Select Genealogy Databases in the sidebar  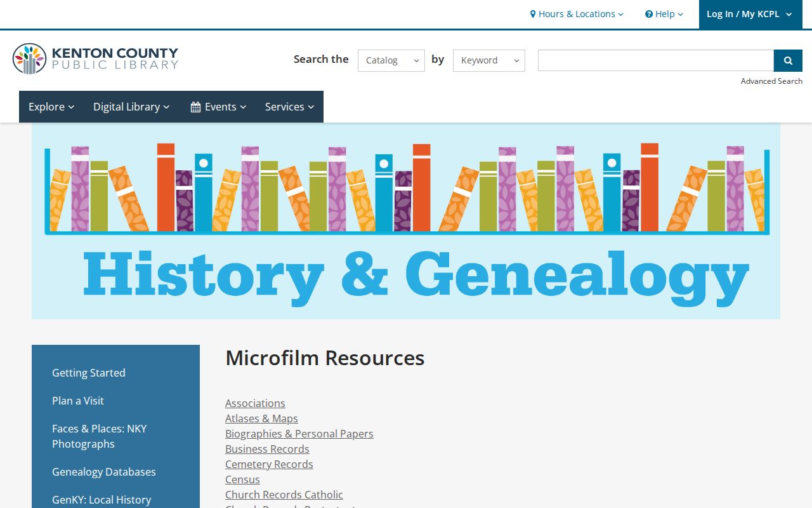(104, 472)
